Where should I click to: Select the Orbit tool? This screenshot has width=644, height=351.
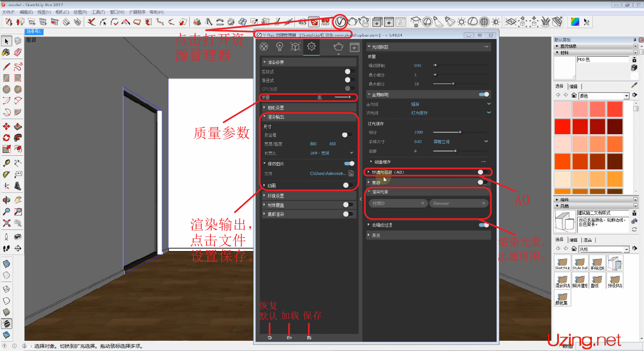click(x=7, y=200)
